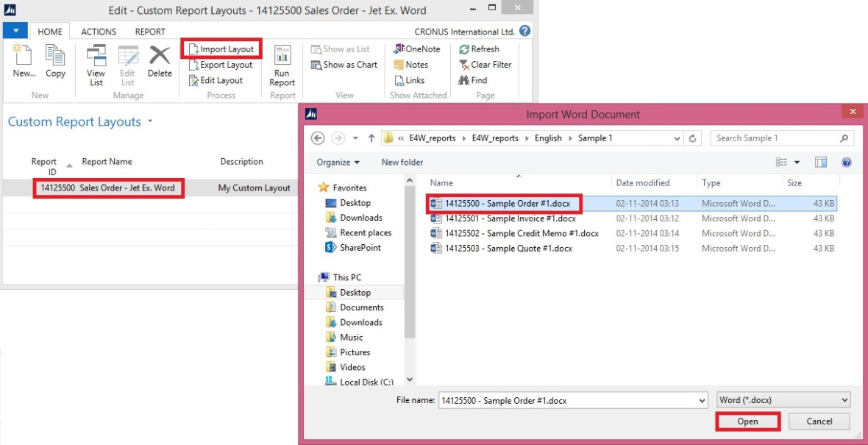The width and height of the screenshot is (868, 445).
Task: Switch to the REPORT ribbon tab
Action: tap(150, 32)
